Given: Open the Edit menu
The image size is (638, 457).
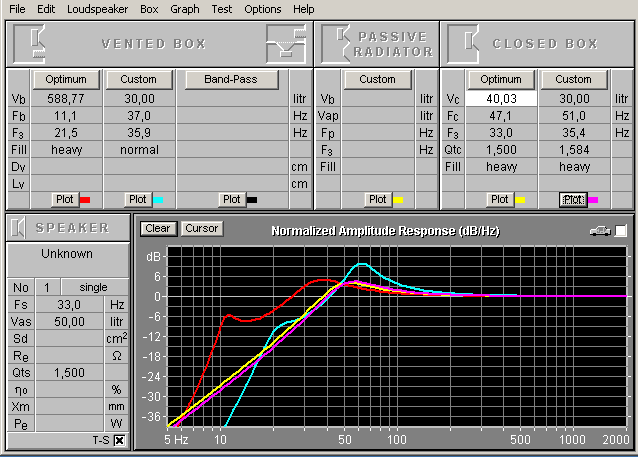Looking at the screenshot, I should coord(46,9).
